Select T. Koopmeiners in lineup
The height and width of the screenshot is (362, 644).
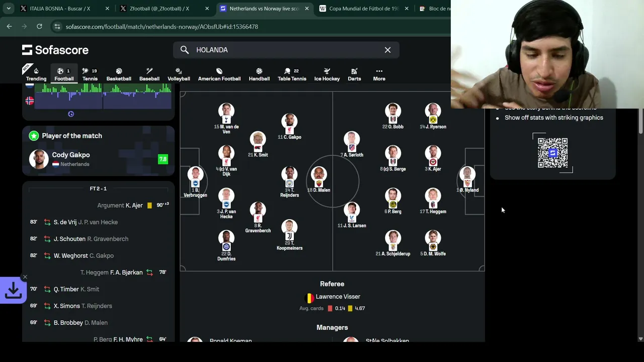pyautogui.click(x=289, y=235)
